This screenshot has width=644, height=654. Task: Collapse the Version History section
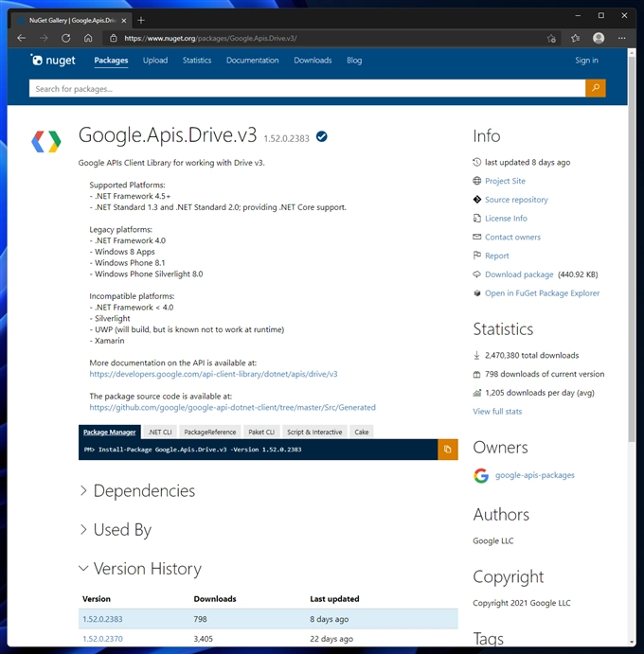click(x=140, y=569)
